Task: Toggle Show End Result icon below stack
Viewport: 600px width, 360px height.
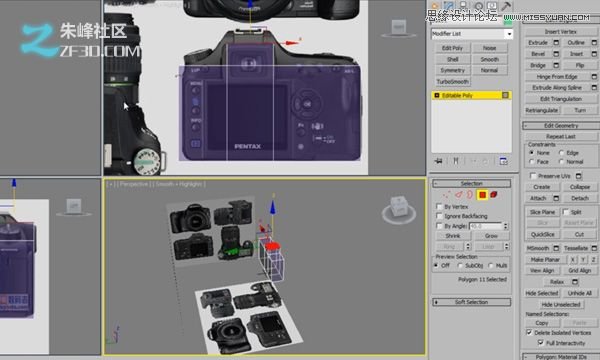Action: [456, 161]
